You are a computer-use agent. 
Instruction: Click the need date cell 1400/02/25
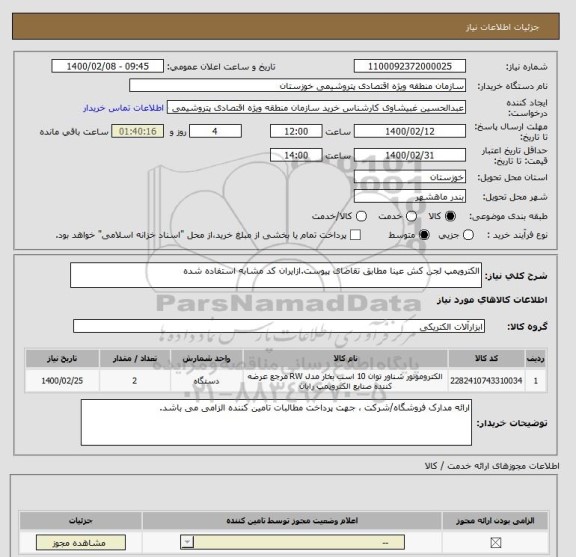point(62,381)
